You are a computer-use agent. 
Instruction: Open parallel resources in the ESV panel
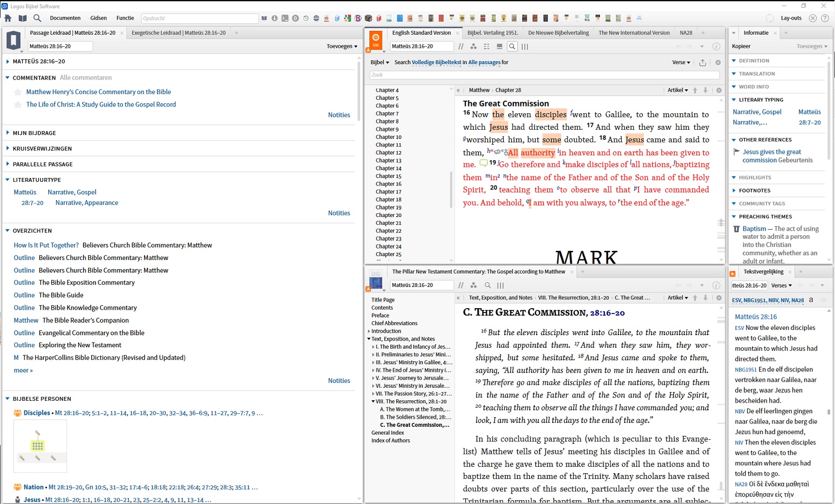click(461, 46)
